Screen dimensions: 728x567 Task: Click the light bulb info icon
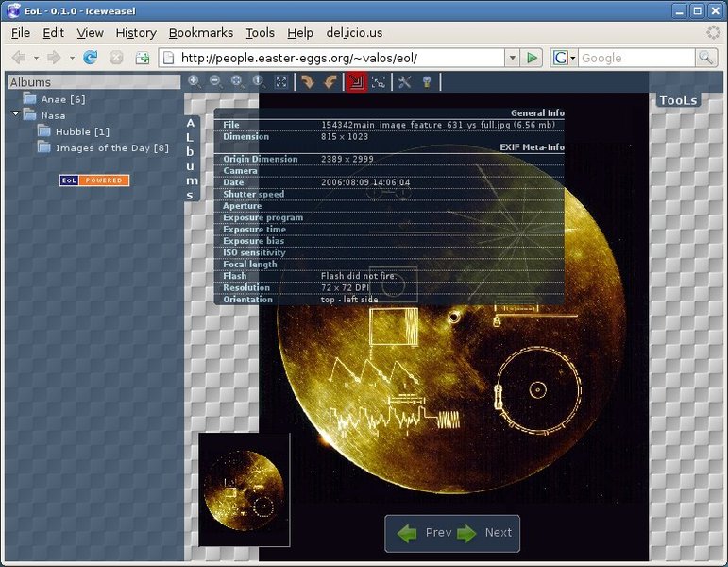pyautogui.click(x=427, y=82)
